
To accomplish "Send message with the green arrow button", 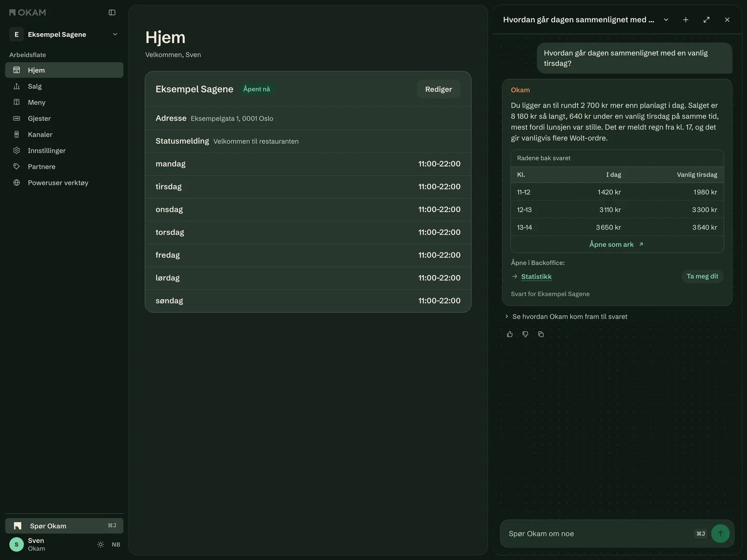I will [x=720, y=534].
